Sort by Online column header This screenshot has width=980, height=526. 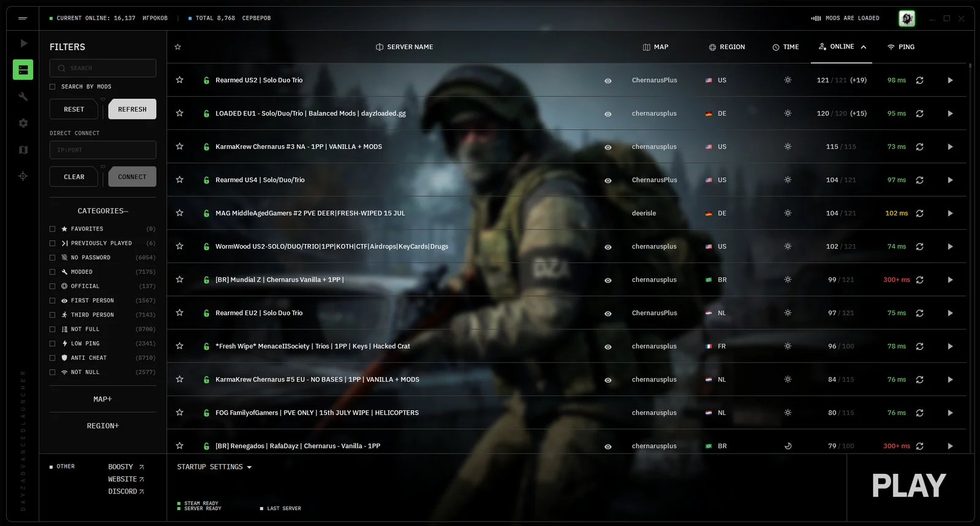point(842,47)
